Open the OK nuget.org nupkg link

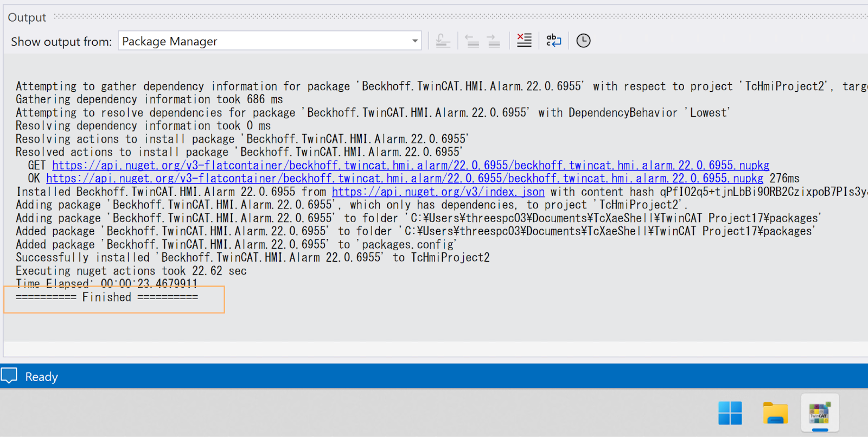click(x=405, y=178)
